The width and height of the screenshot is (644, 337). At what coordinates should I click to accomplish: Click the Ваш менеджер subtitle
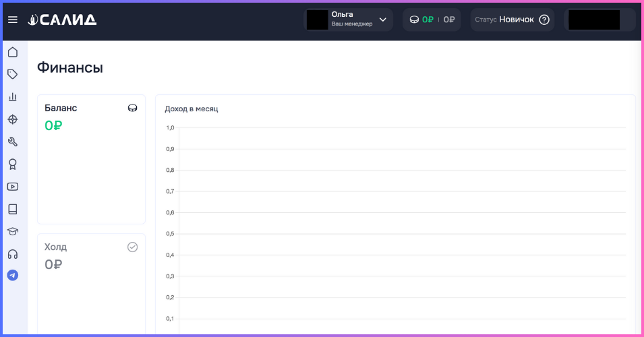point(352,24)
